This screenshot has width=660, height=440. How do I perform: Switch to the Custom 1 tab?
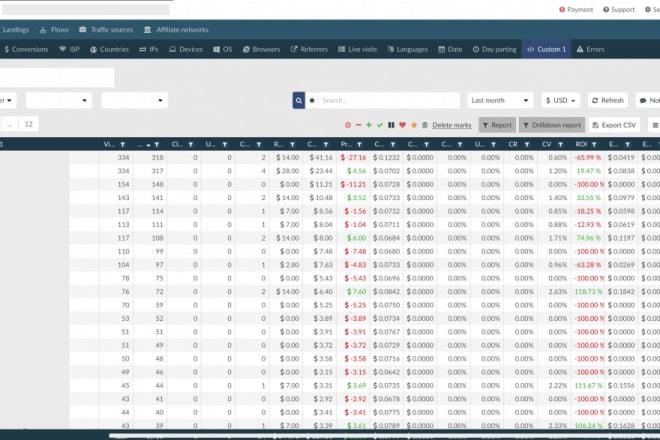tap(546, 49)
